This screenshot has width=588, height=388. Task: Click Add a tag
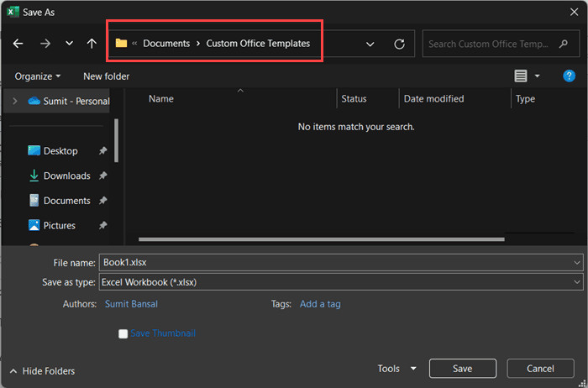(x=320, y=304)
